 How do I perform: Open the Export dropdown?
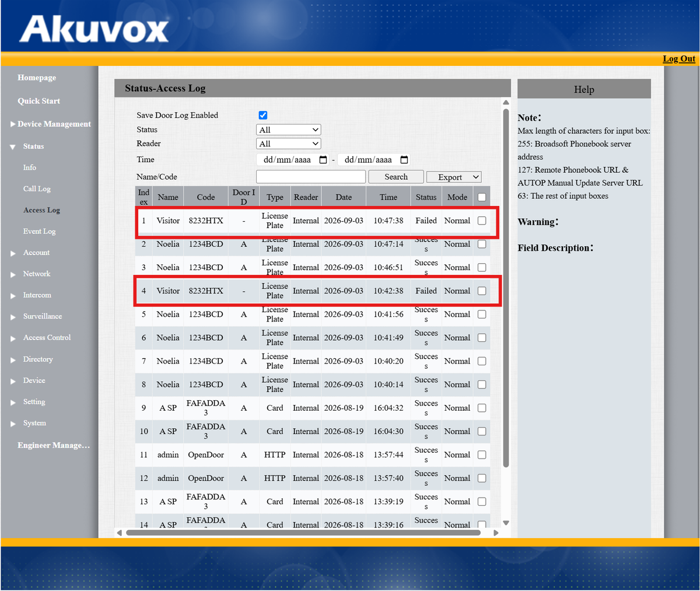454,177
